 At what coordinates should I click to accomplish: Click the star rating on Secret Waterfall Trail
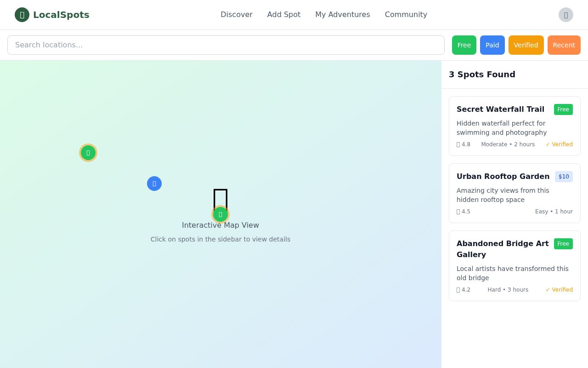pyautogui.click(x=463, y=144)
